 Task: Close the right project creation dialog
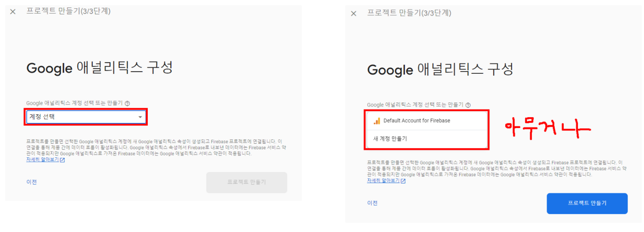click(353, 14)
